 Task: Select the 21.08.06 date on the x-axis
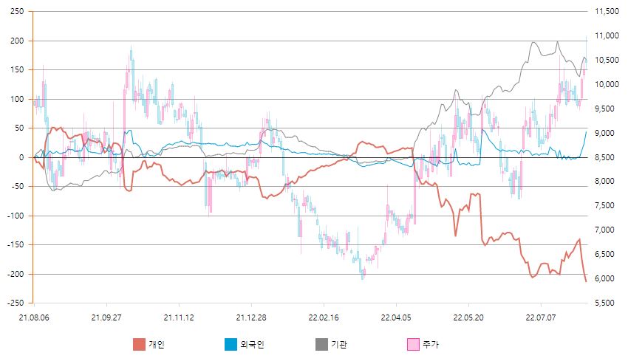point(33,316)
